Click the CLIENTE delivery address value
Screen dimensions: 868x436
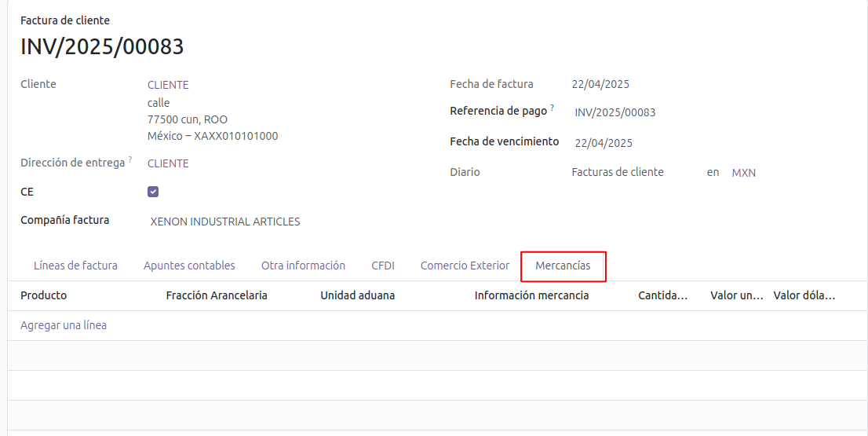(x=168, y=163)
